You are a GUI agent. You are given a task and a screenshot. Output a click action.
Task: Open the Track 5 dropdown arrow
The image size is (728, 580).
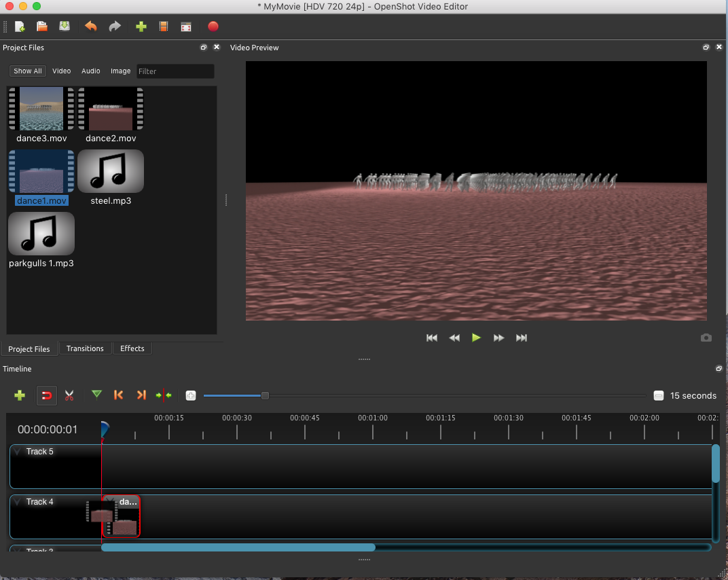pyautogui.click(x=17, y=452)
